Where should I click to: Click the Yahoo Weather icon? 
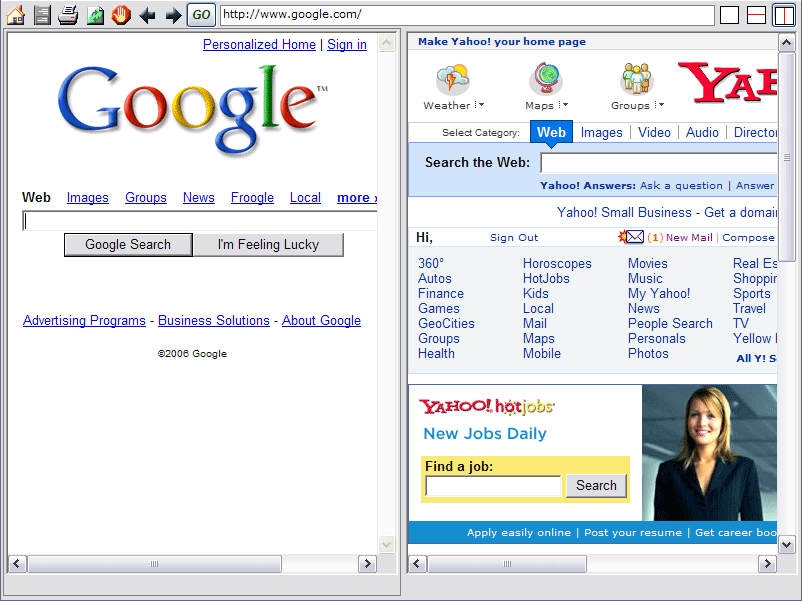click(x=452, y=79)
